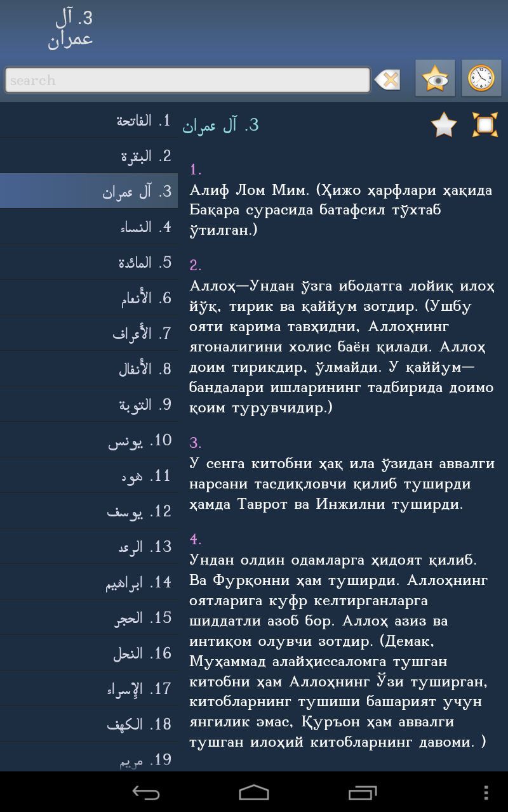Viewport: 508px width, 812px height.
Task: Select sura 6 الأنعام in the list
Action: click(89, 298)
